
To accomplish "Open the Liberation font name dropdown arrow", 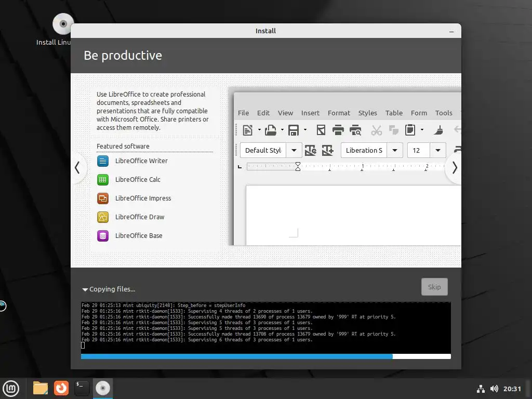I will click(395, 150).
